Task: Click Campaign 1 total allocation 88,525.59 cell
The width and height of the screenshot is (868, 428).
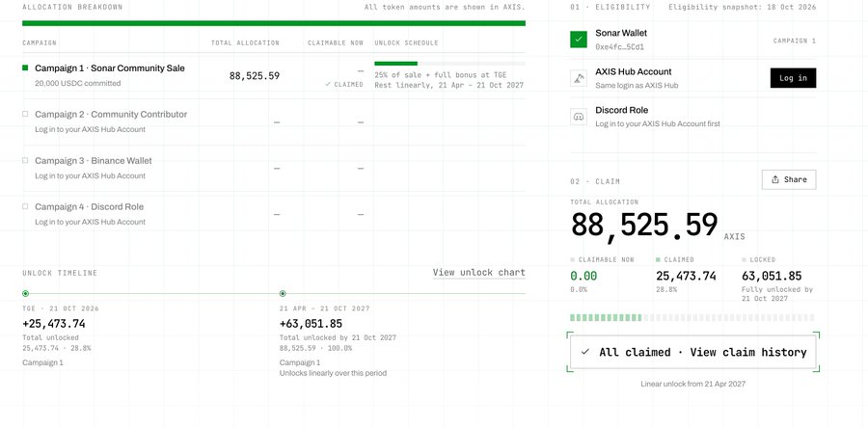Action: (x=255, y=76)
